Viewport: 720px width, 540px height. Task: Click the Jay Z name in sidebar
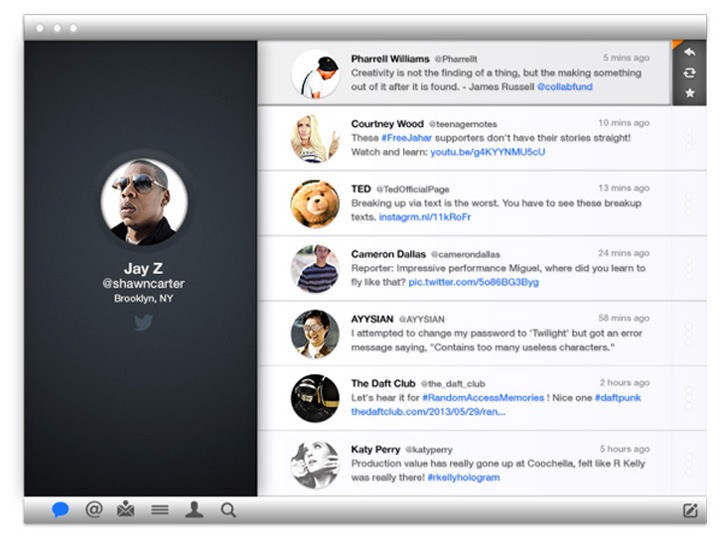point(143,268)
